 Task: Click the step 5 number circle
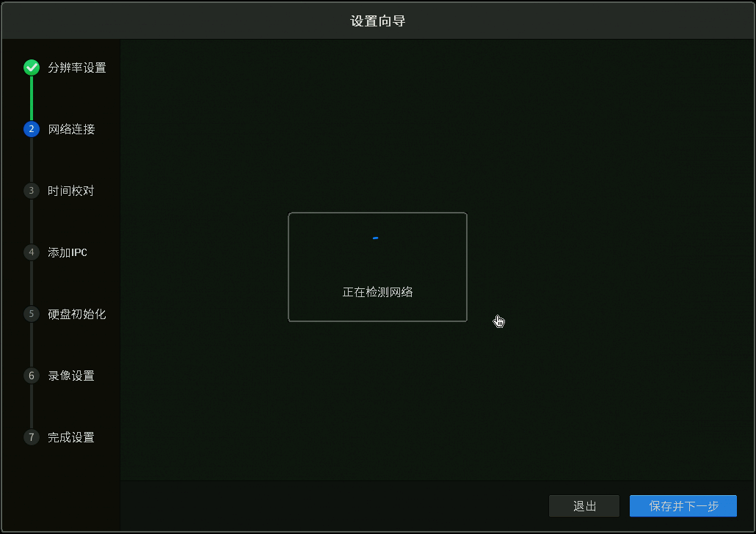click(x=31, y=314)
